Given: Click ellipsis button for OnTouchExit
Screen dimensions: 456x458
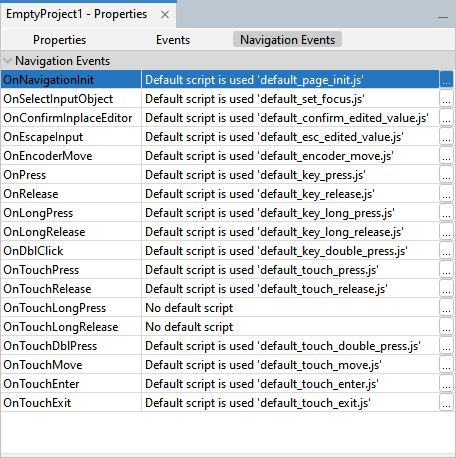Looking at the screenshot, I should point(446,403).
